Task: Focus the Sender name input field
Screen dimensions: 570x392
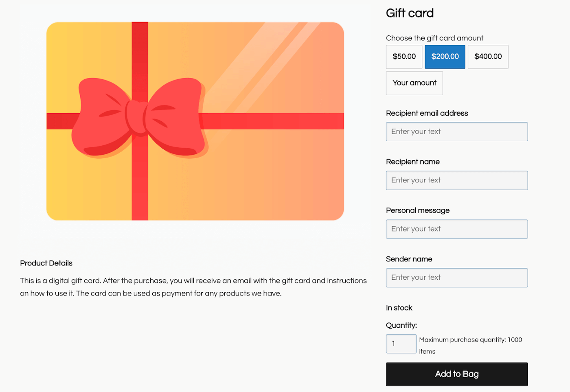Action: pyautogui.click(x=457, y=278)
